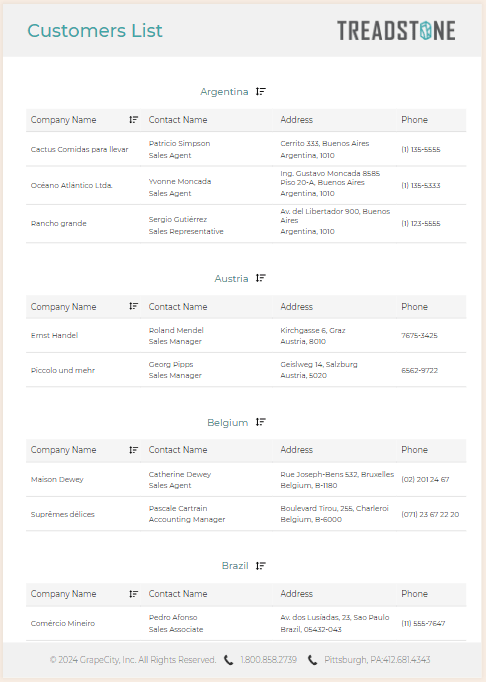Click the sort icon next to Brazil
The height and width of the screenshot is (682, 486).
(x=261, y=565)
